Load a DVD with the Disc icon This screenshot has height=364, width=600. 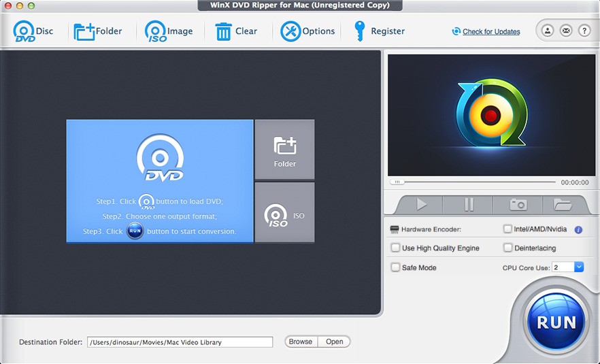[24, 31]
